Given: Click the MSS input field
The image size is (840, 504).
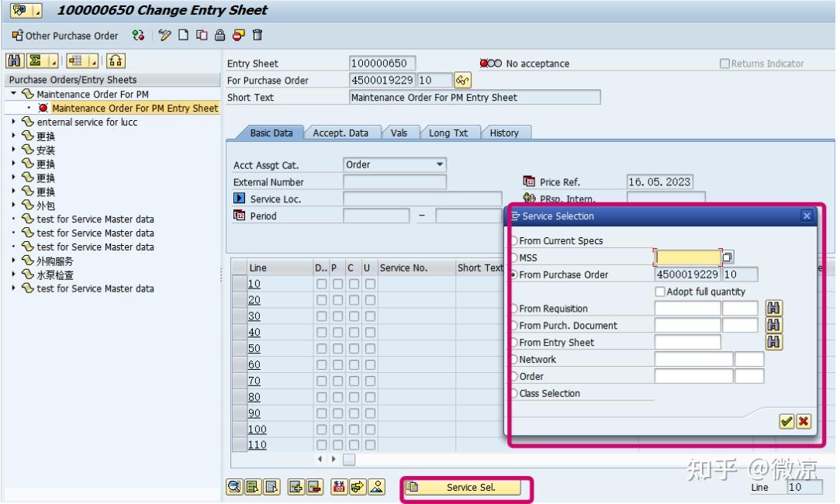Looking at the screenshot, I should (688, 257).
